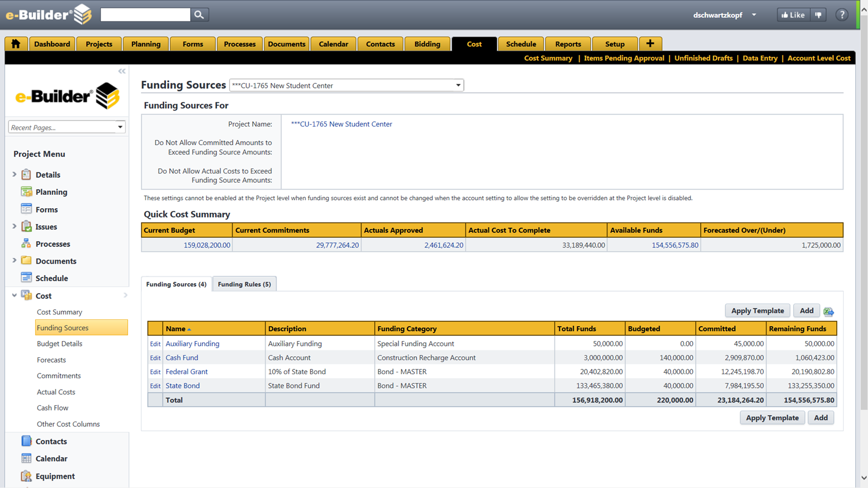Image resolution: width=868 pixels, height=488 pixels.
Task: Open the Dashboard tab
Action: tap(52, 44)
